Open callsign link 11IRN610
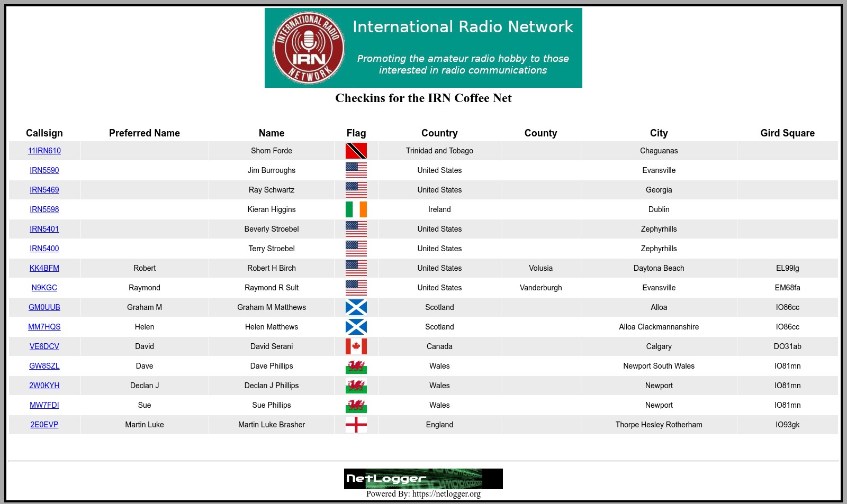The image size is (847, 504). pyautogui.click(x=44, y=151)
